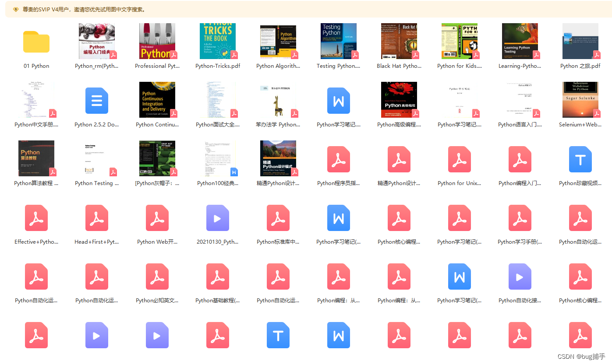This screenshot has height=364, width=612.
Task: Open the Python必知英文... PDF icon
Action: pos(157,276)
